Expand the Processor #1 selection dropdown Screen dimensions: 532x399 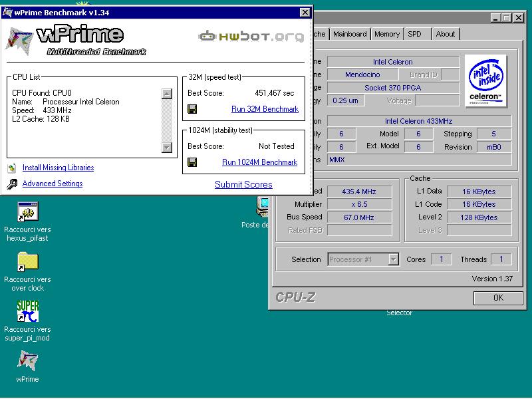pos(393,259)
